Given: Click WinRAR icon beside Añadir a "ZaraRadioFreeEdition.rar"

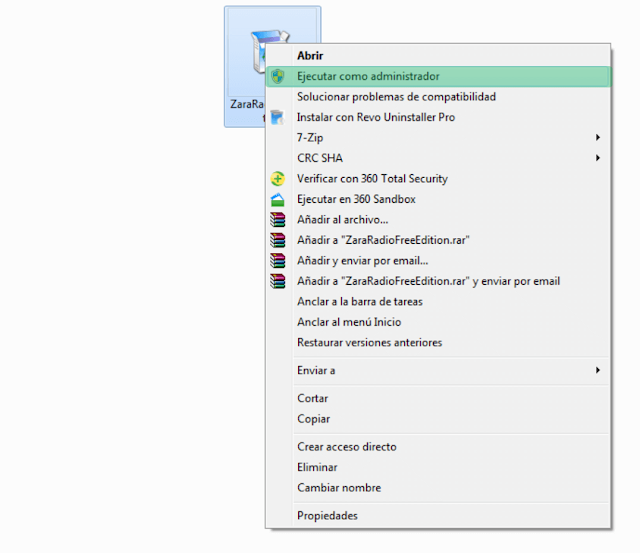Looking at the screenshot, I should pyautogui.click(x=278, y=240).
